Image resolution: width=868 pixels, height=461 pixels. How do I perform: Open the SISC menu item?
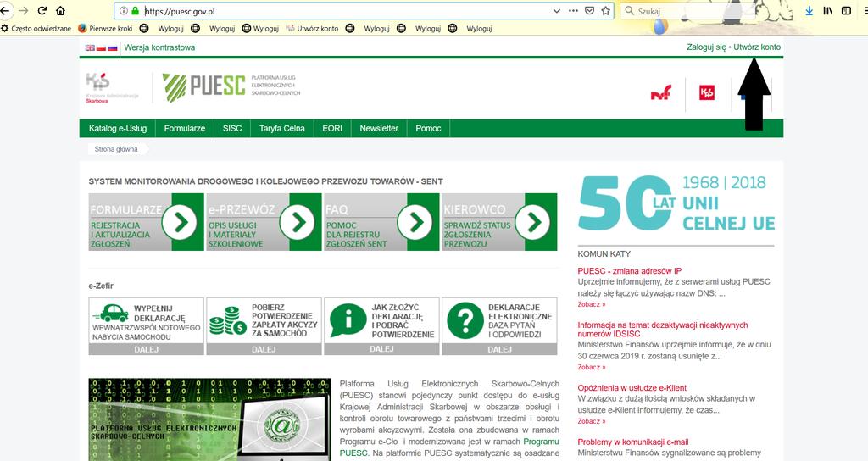(x=232, y=129)
